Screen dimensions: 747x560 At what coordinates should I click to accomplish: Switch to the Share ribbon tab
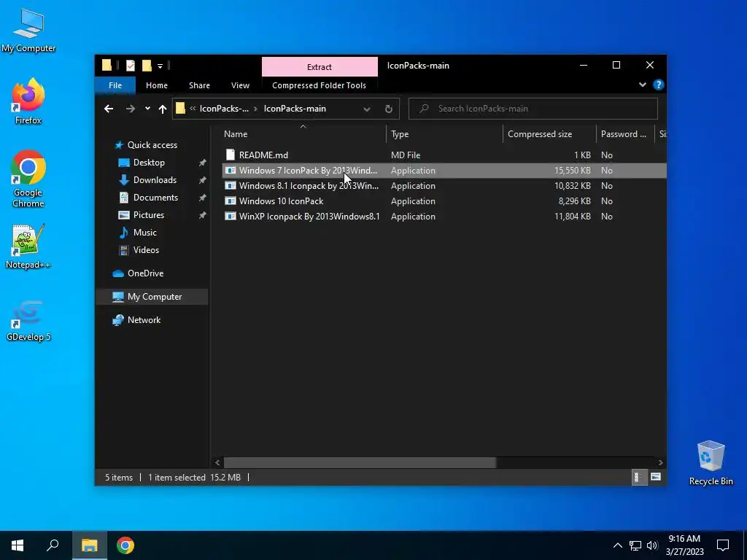click(x=199, y=85)
